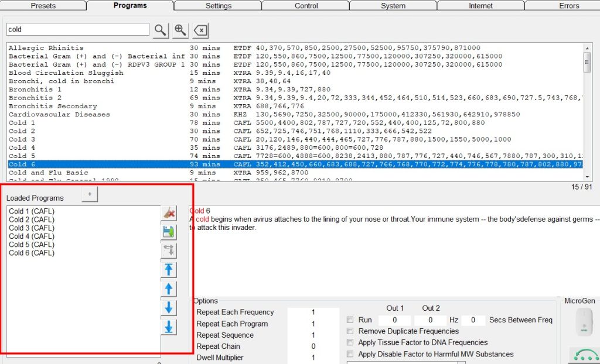Move selected program to top of list
The width and height of the screenshot is (600, 364).
169,270
